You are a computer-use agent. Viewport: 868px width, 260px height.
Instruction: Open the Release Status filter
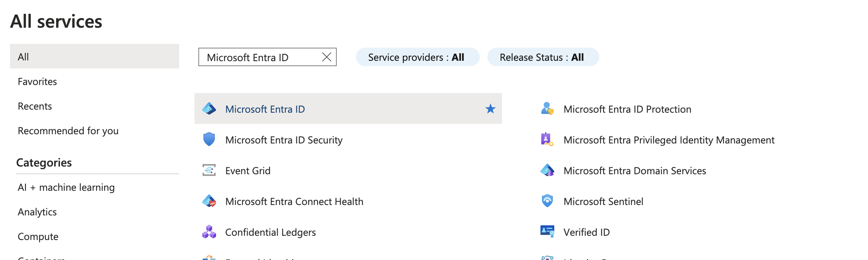tap(543, 57)
